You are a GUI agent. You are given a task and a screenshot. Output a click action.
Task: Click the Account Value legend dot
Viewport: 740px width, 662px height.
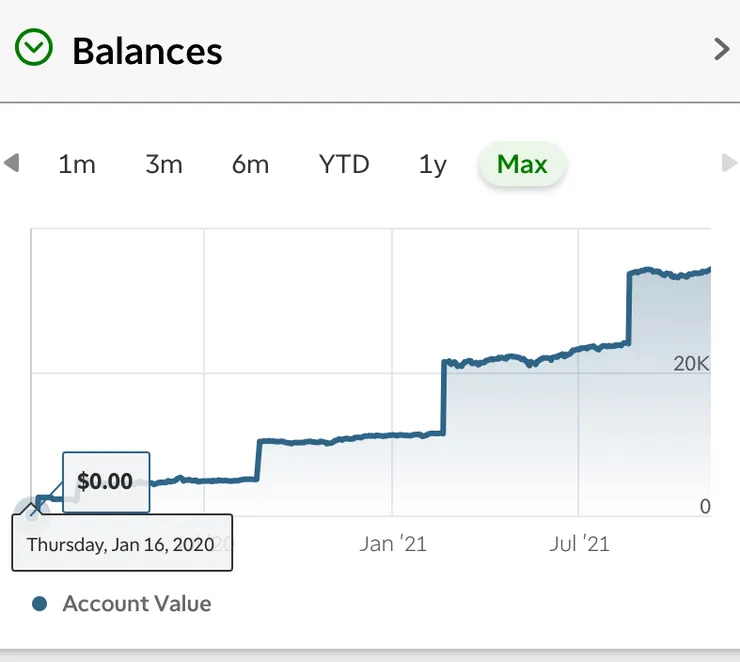(40, 604)
